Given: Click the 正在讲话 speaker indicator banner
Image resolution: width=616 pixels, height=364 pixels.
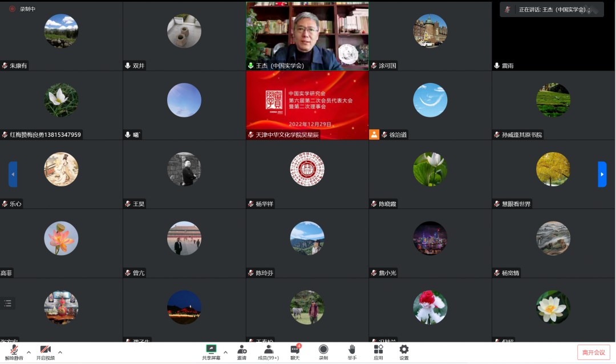Looking at the screenshot, I should pyautogui.click(x=552, y=10).
